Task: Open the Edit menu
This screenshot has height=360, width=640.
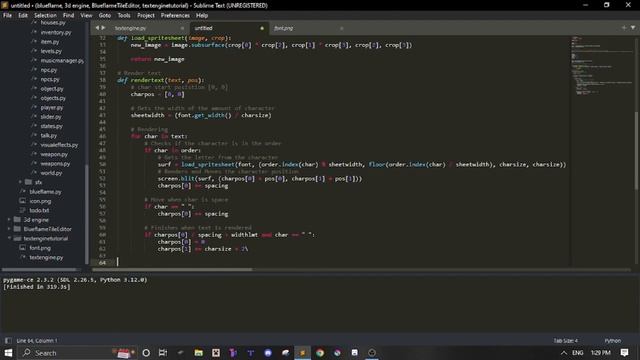Action: tap(23, 16)
